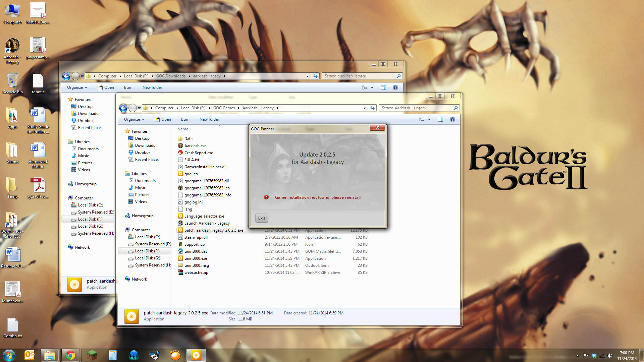Image resolution: width=644 pixels, height=362 pixels.
Task: Open Windows Start menu
Action: (9, 355)
